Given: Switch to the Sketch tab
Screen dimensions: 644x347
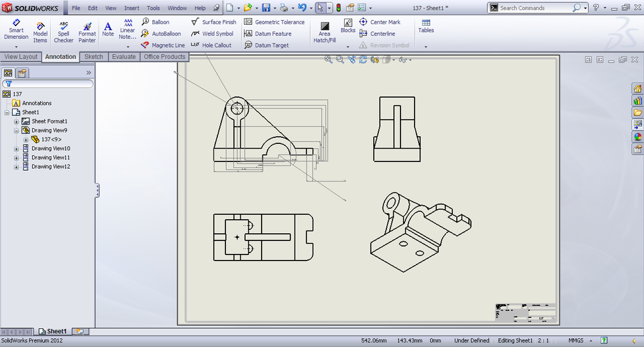Looking at the screenshot, I should pos(94,57).
